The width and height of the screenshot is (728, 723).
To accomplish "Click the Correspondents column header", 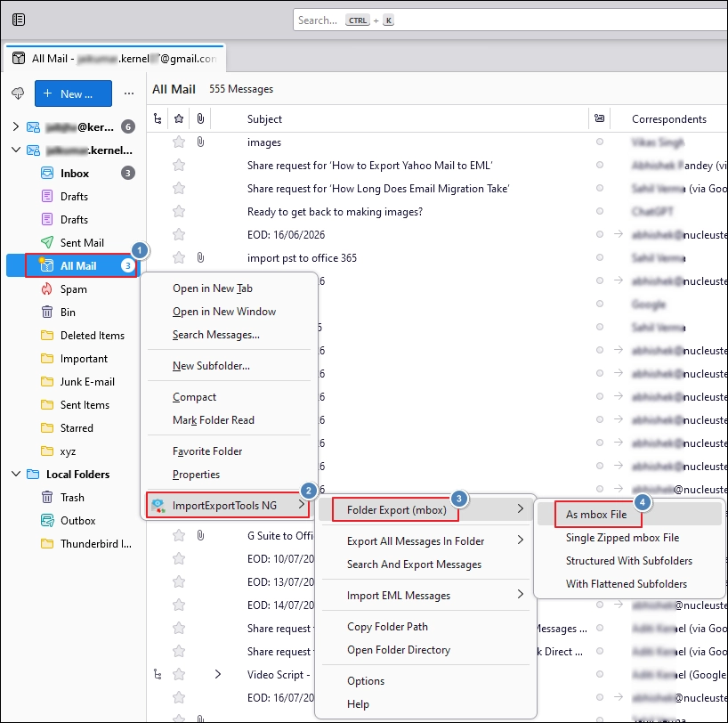I will point(668,119).
